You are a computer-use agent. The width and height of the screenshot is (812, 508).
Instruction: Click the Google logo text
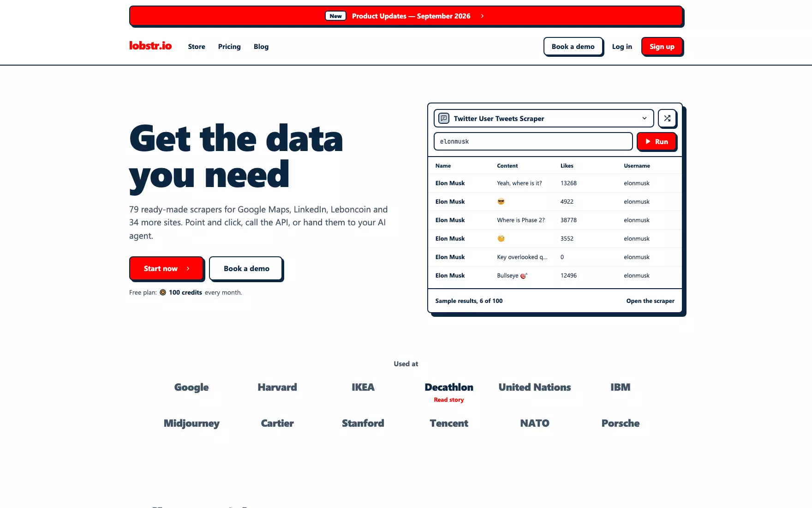pyautogui.click(x=191, y=387)
